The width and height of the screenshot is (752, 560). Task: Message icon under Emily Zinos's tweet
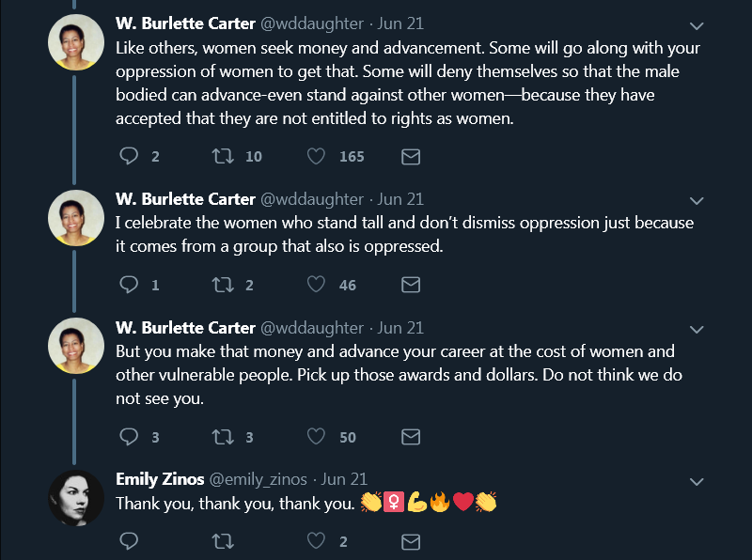point(411,540)
